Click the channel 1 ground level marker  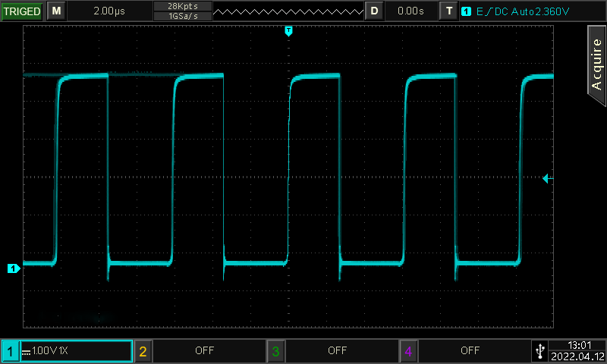[13, 268]
